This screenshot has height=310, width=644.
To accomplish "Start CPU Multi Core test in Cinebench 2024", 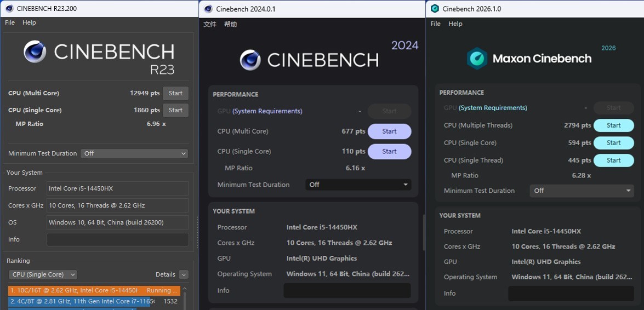I will point(389,131).
